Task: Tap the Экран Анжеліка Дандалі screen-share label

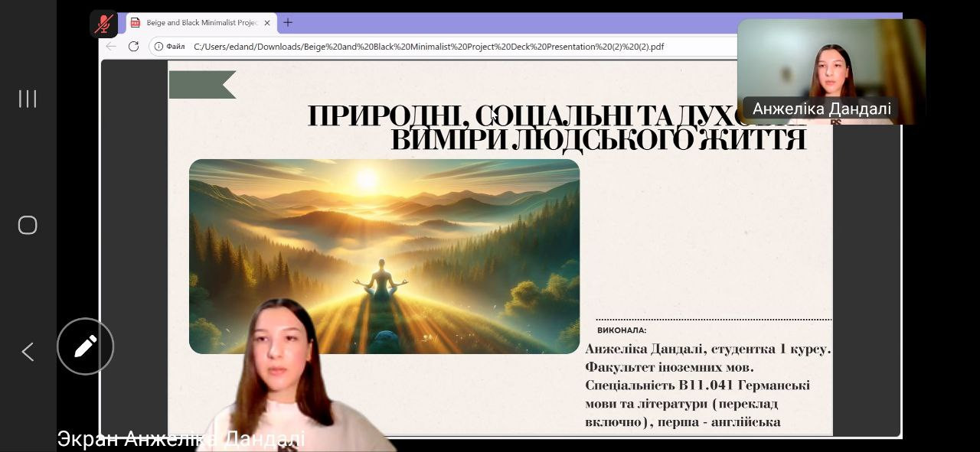Action: pyautogui.click(x=181, y=439)
